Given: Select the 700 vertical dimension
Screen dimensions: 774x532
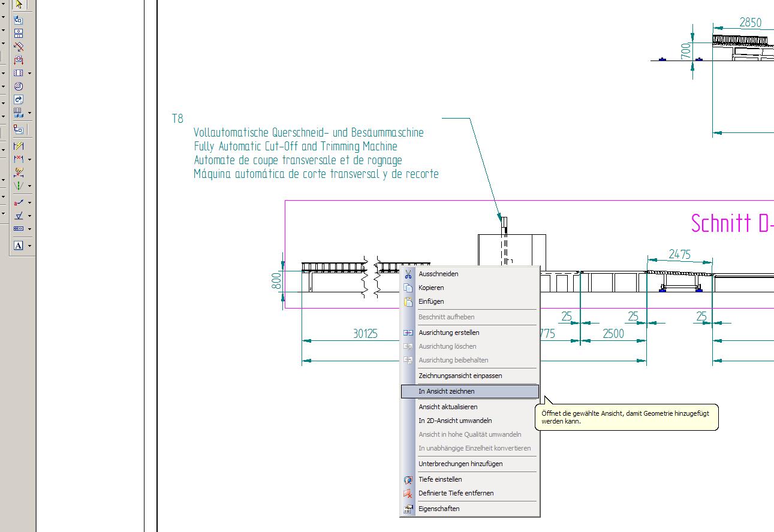Looking at the screenshot, I should 686,51.
